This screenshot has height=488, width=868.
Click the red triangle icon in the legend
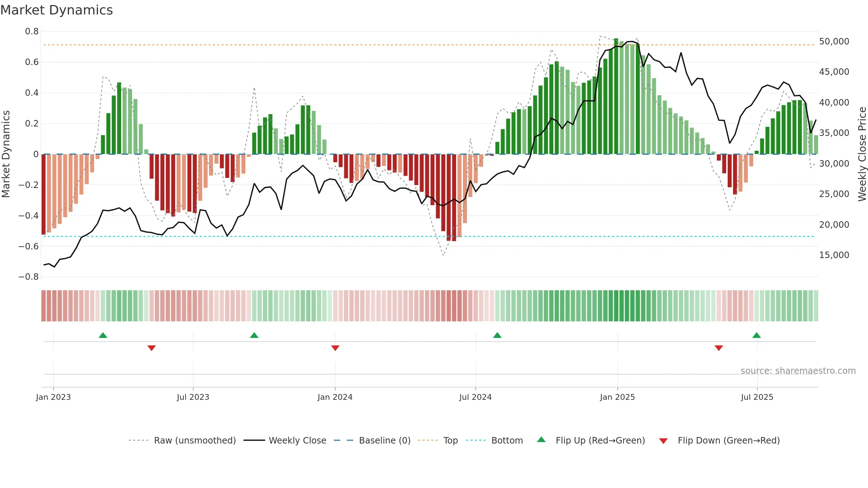[x=663, y=441]
